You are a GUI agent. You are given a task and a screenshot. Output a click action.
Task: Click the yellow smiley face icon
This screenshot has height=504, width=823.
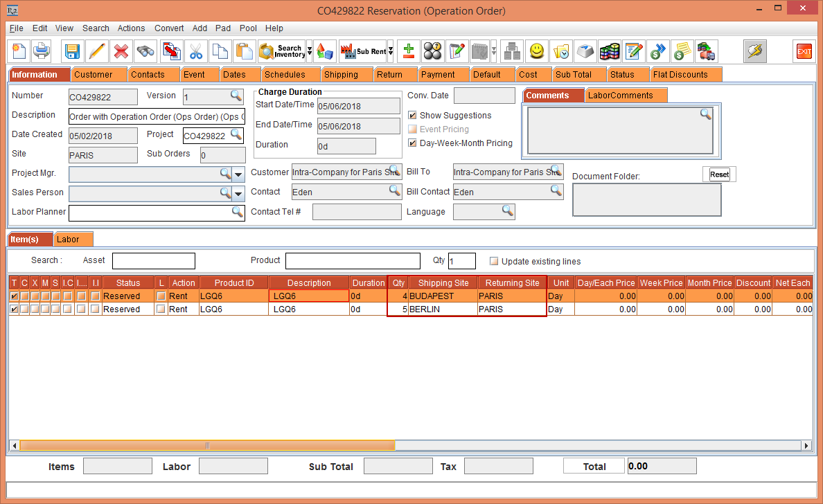[x=536, y=51]
